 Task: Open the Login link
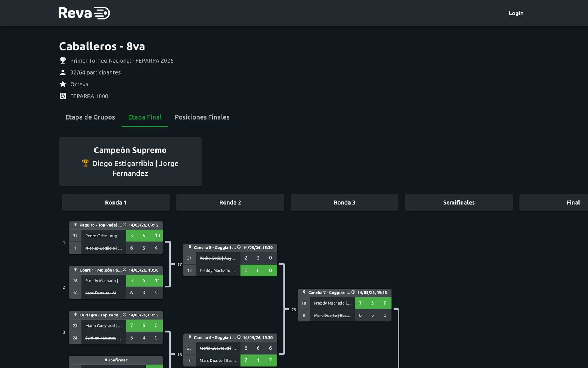pos(516,13)
